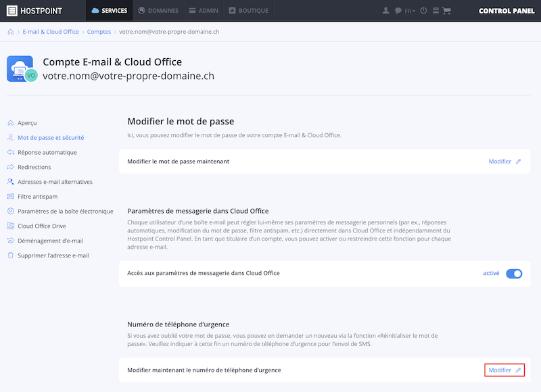The width and height of the screenshot is (541, 392).
Task: Open Filtre antispam settings
Action: pyautogui.click(x=38, y=197)
